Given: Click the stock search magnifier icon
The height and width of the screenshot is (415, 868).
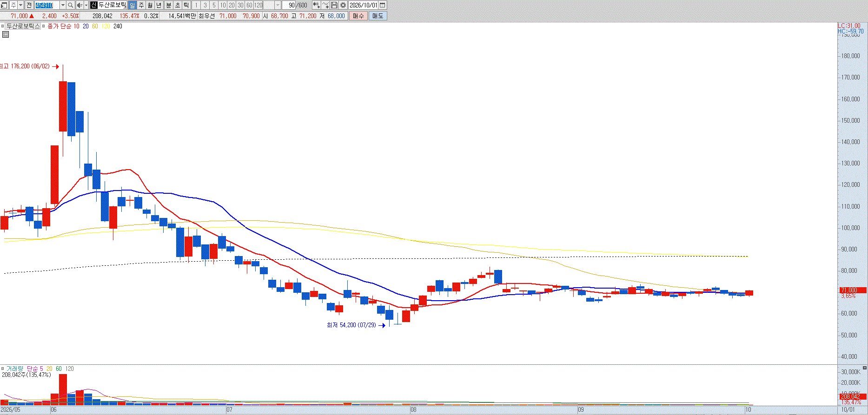Looking at the screenshot, I should (70, 5).
